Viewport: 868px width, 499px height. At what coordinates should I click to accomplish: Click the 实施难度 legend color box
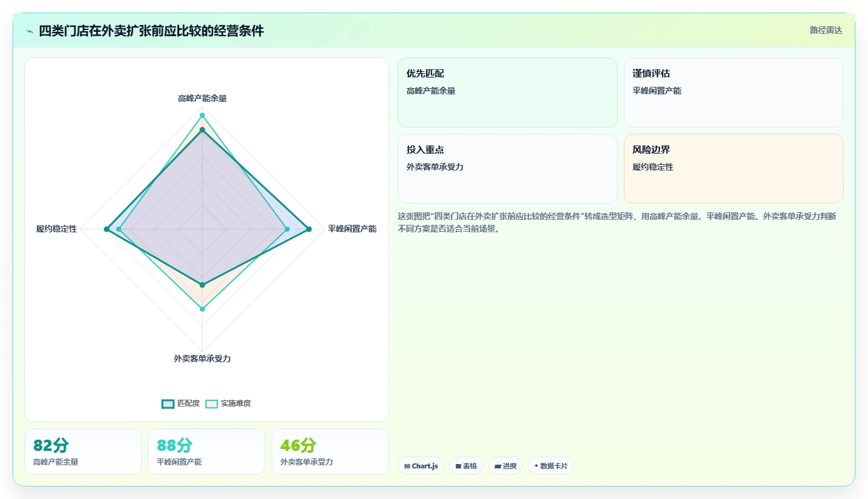click(212, 403)
